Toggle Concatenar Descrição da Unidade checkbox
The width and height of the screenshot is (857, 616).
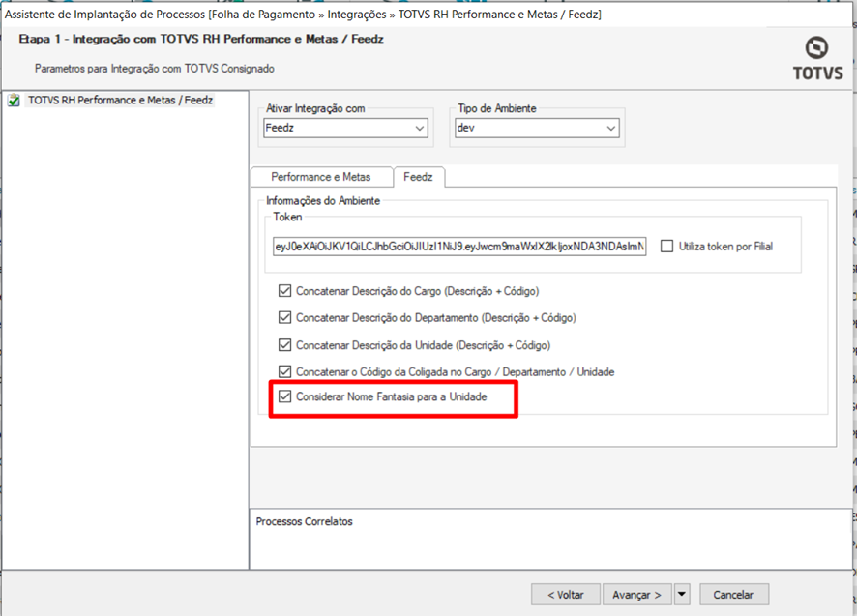(x=284, y=345)
